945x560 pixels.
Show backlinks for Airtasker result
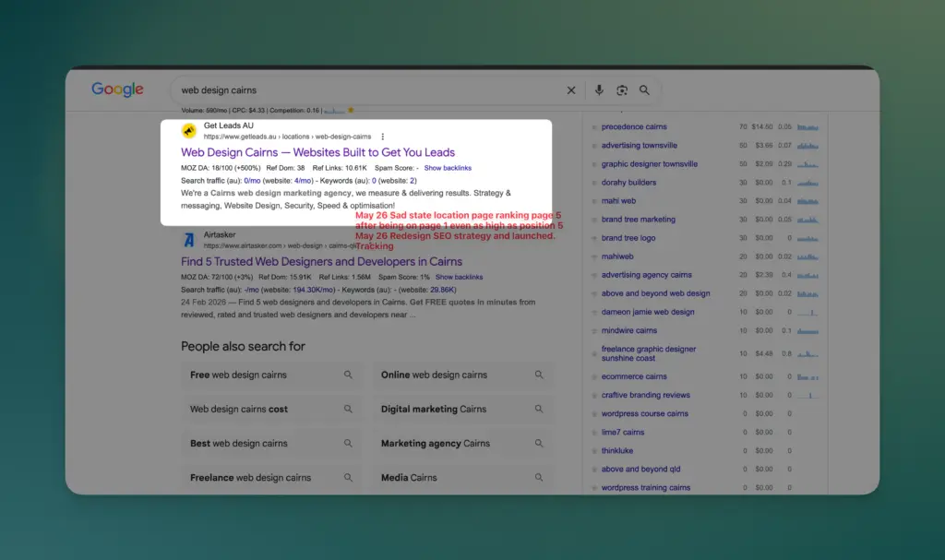[460, 278]
